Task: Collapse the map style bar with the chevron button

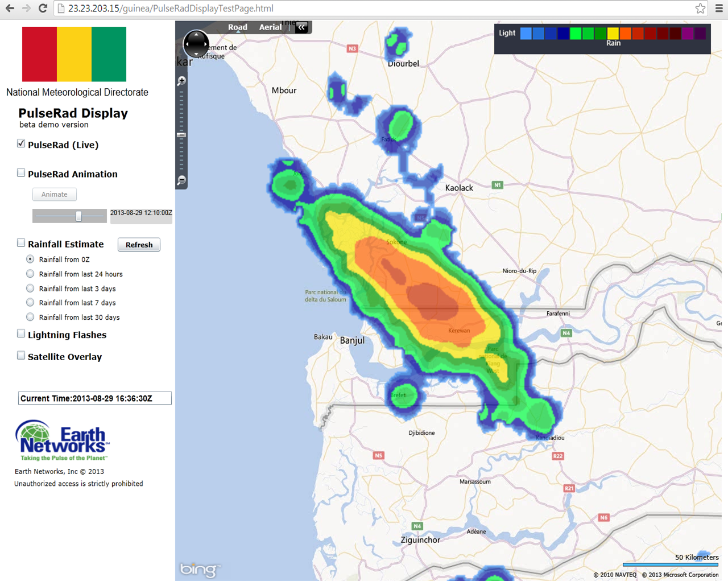Action: (301, 27)
